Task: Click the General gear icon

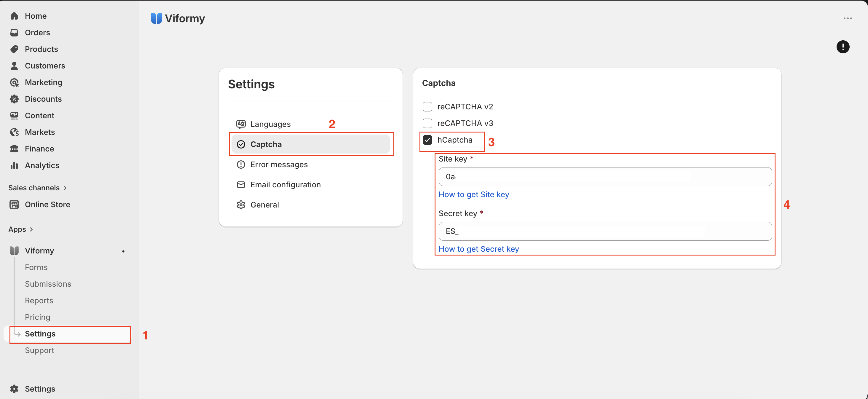Action: [241, 205]
